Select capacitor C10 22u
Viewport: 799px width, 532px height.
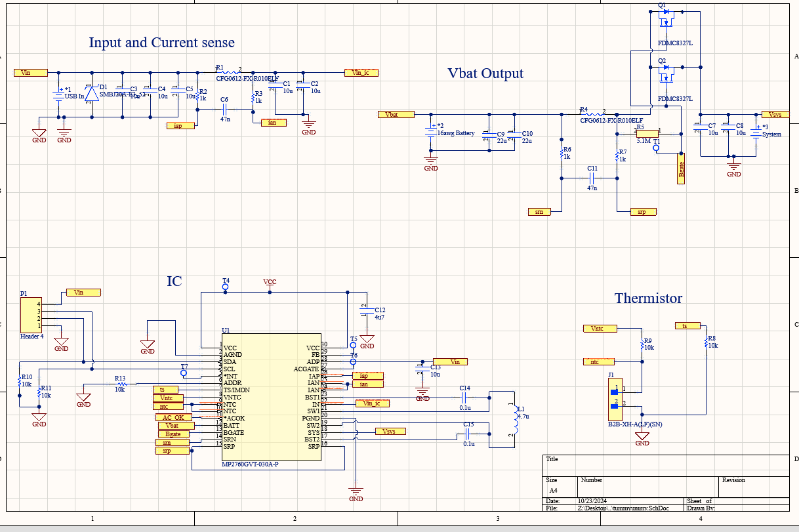click(x=514, y=134)
